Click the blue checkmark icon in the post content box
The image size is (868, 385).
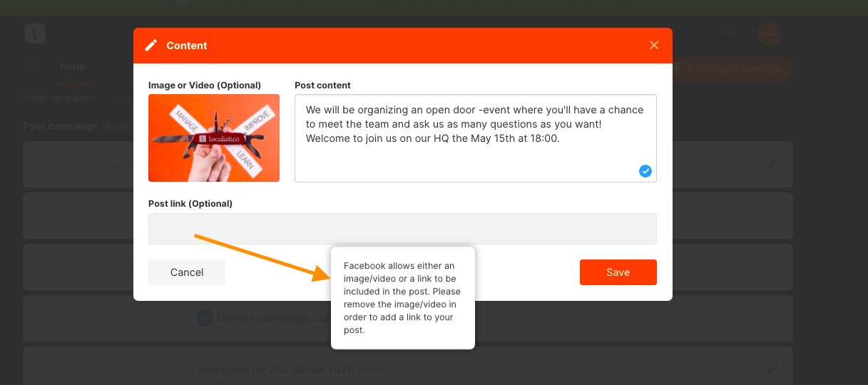click(645, 171)
